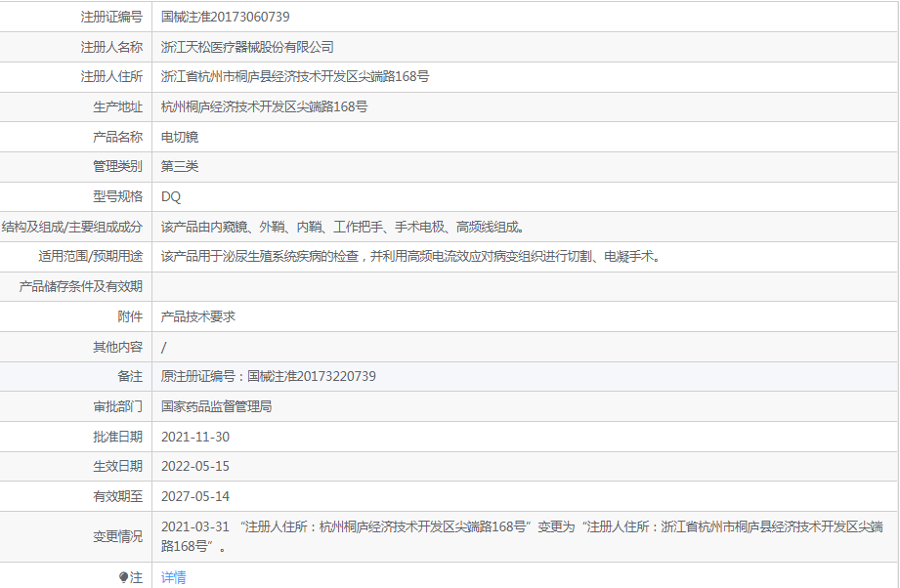Click the 其他内容 label
900x588 pixels.
coord(117,347)
